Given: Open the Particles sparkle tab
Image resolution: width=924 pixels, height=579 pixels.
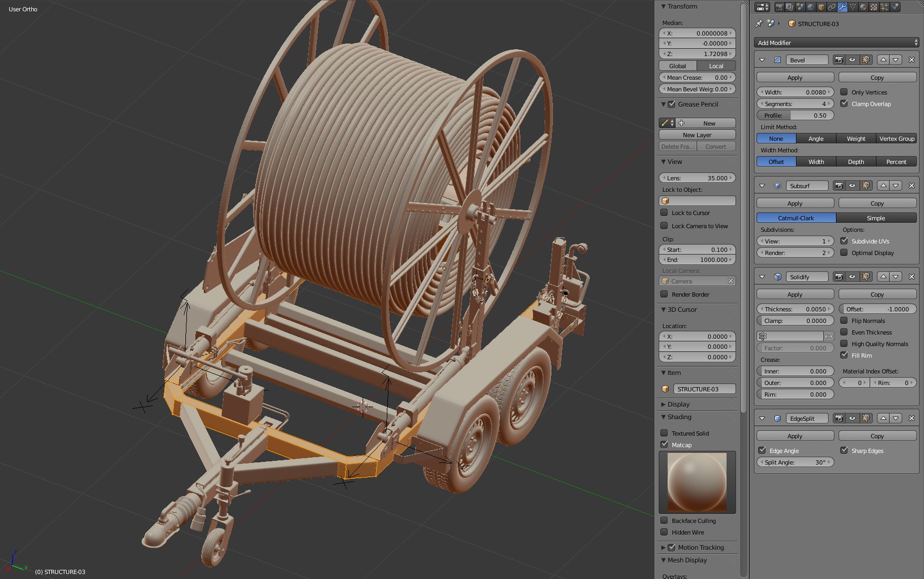Looking at the screenshot, I should coord(884,7).
